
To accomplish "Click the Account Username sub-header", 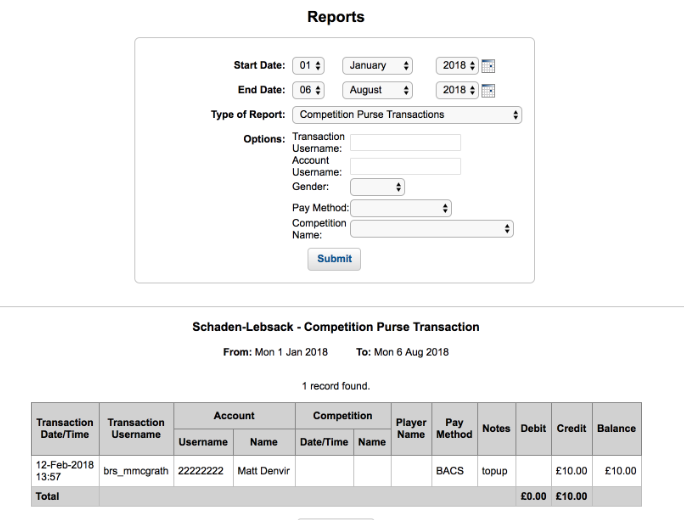I will (x=203, y=442).
